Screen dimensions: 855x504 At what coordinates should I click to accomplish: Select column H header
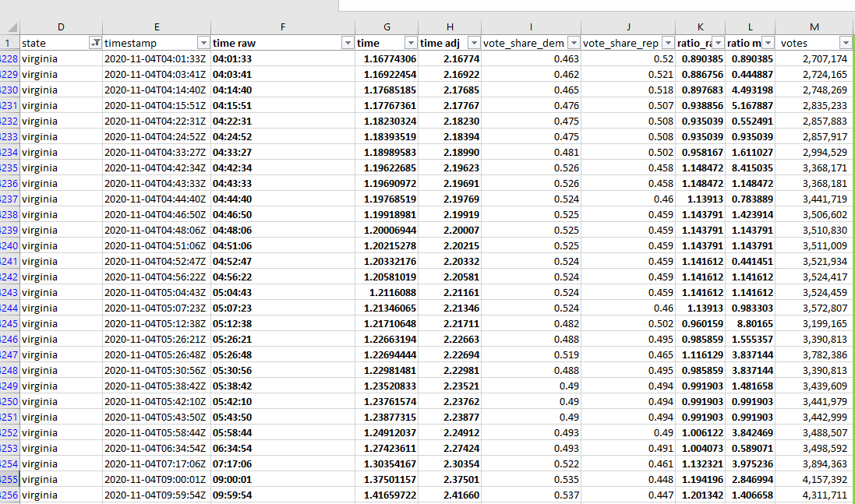pos(450,27)
